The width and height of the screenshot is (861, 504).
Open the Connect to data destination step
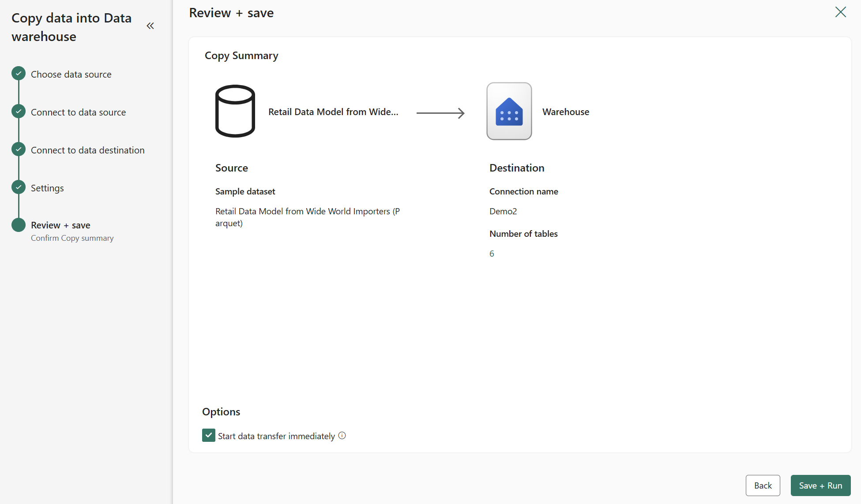click(x=87, y=150)
